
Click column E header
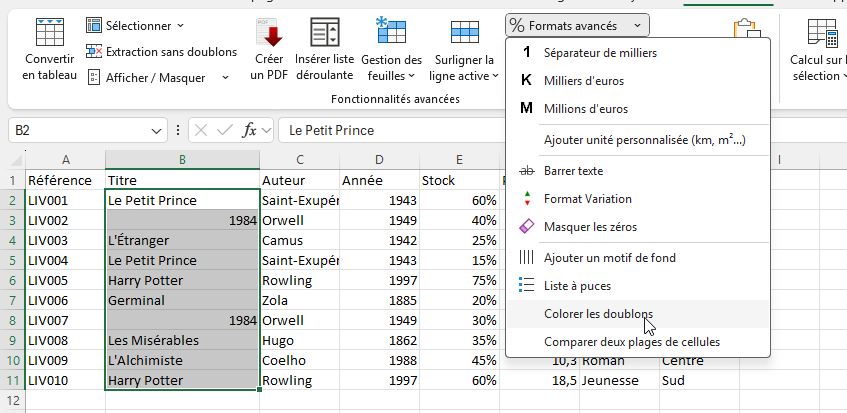[x=459, y=159]
